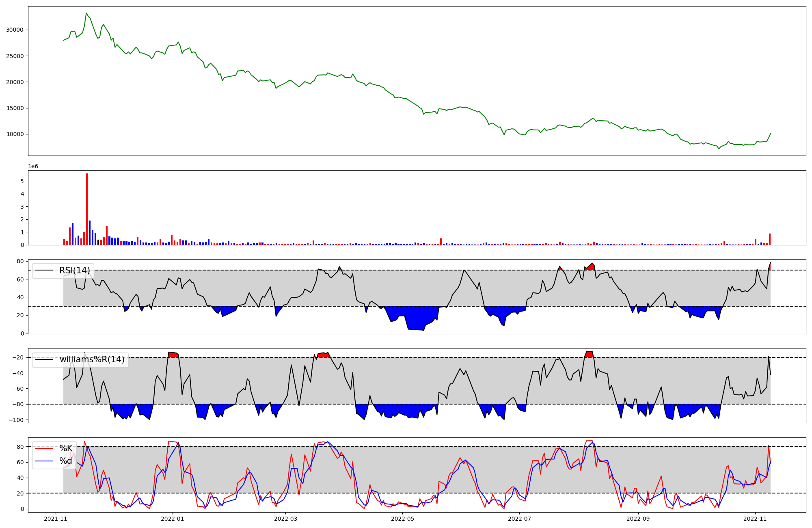Click the tallest red volume bar
This screenshot has width=812, height=528.
click(x=87, y=209)
